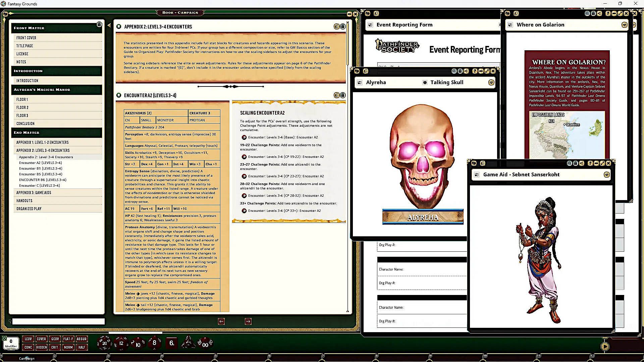644x362 pixels.
Task: Click link icon next to Event Reporting Form title
Action: 370,25
